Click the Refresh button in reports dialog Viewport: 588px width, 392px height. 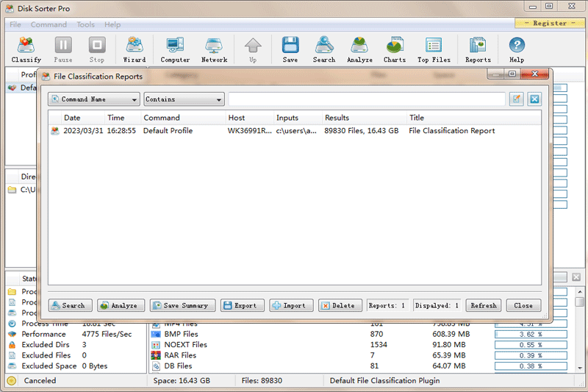[x=484, y=305]
